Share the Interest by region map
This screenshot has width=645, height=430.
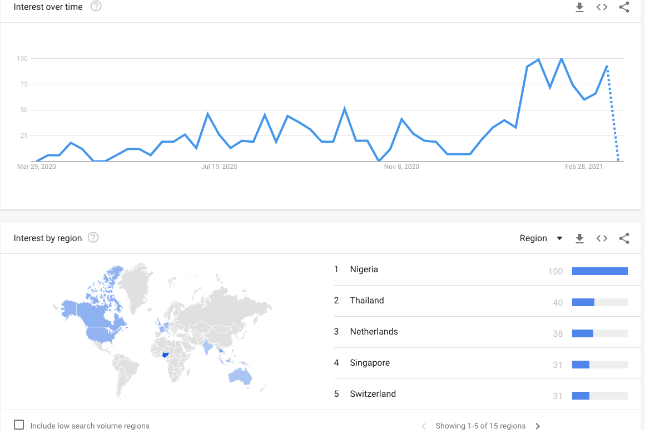coord(624,238)
